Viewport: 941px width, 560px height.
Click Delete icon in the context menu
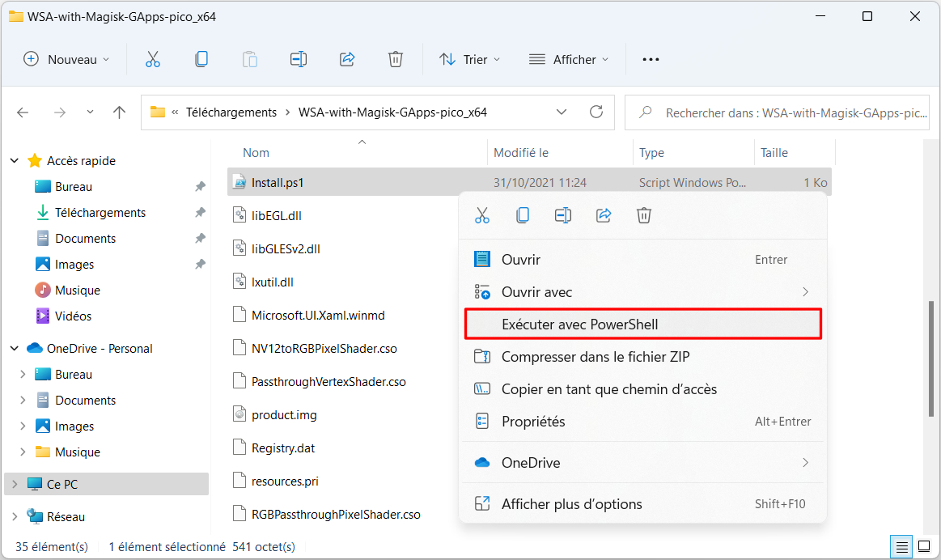pyautogui.click(x=644, y=215)
